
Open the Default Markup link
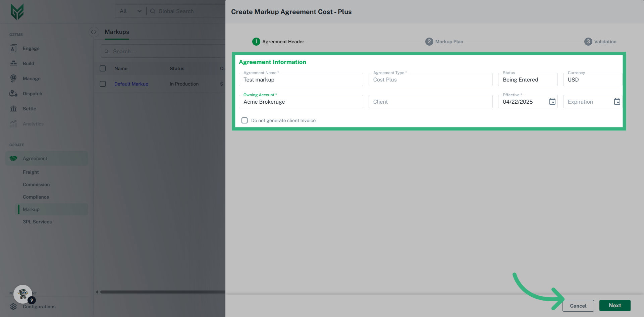(x=131, y=84)
